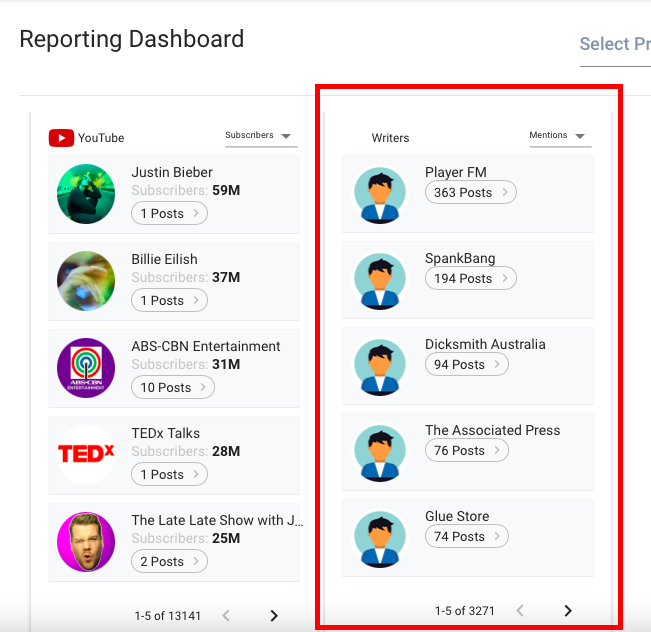View Dicksmith Australia's 94 Posts
The image size is (651, 632).
pyautogui.click(x=467, y=364)
